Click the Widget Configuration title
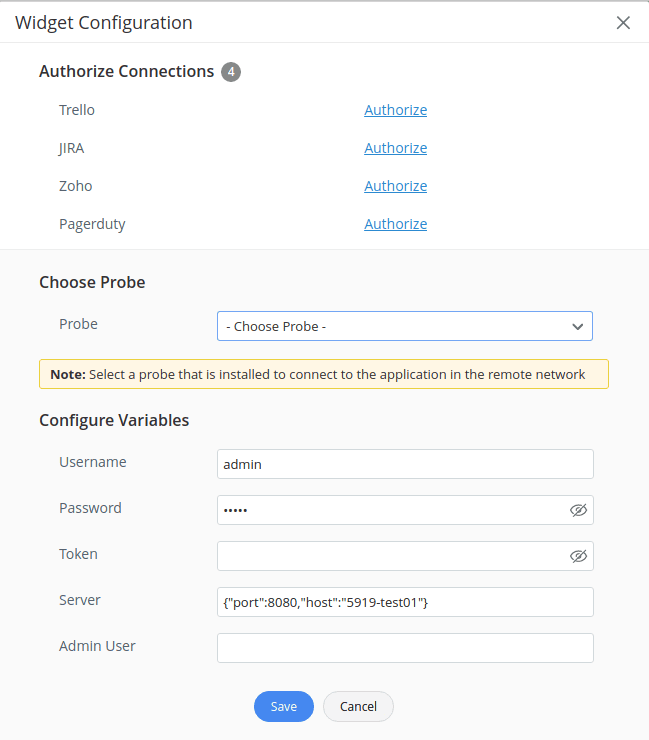Screen dimensions: 649x740 pos(104,22)
